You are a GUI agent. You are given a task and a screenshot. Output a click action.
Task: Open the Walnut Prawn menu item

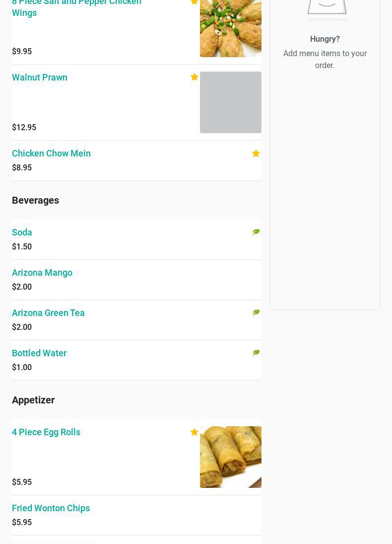[x=40, y=78]
